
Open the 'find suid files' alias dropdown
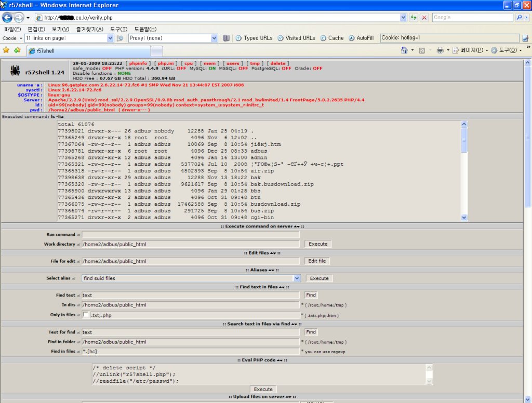coord(297,278)
